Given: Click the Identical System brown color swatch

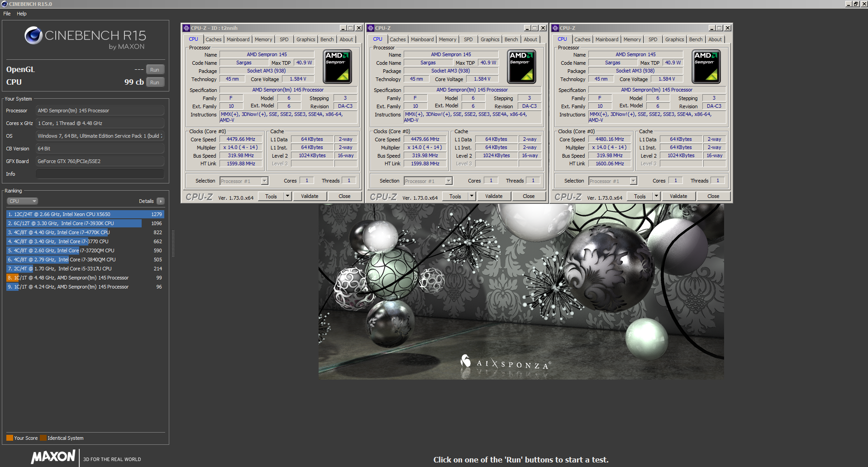Looking at the screenshot, I should coord(43,438).
